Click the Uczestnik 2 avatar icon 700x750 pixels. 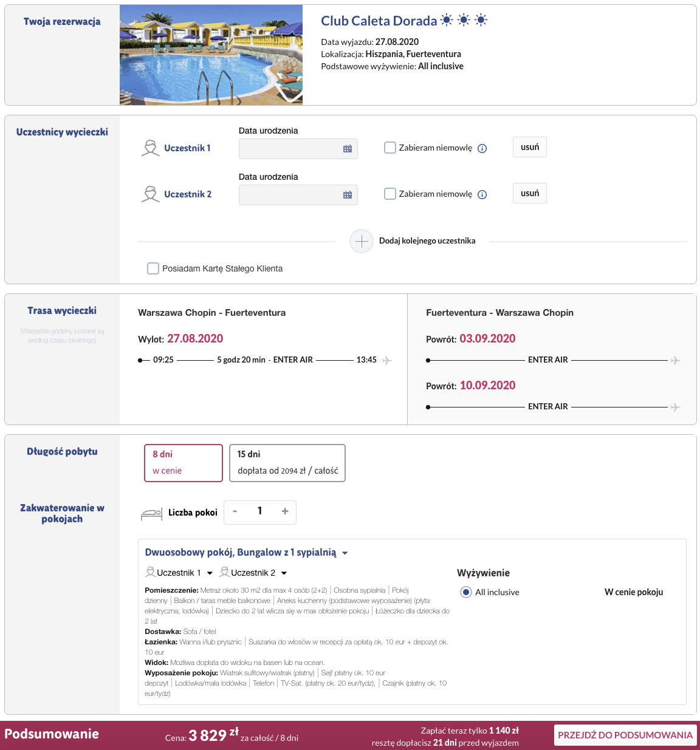[150, 194]
